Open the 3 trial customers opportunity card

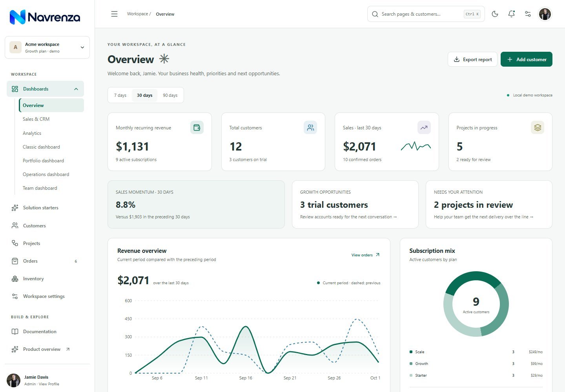click(355, 204)
